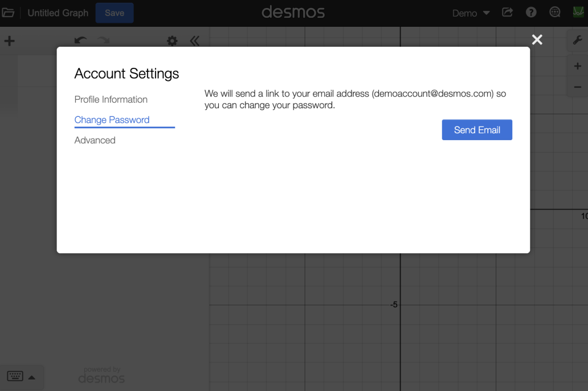
Task: Switch to Profile Information tab
Action: pyautogui.click(x=111, y=99)
